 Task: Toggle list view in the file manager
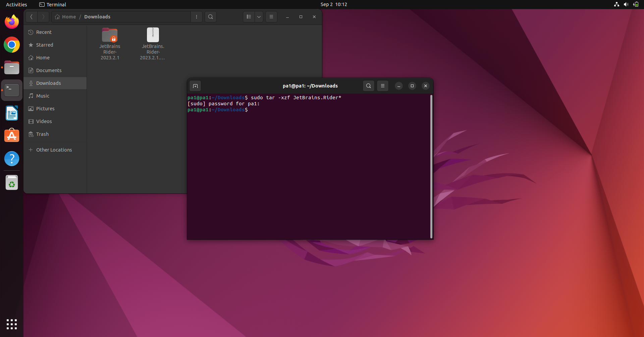click(248, 17)
